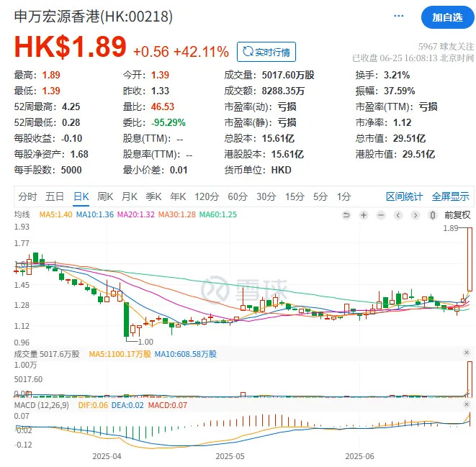The image size is (476, 467).
Task: Click the 委比 -95.29% value
Action: click(169, 122)
